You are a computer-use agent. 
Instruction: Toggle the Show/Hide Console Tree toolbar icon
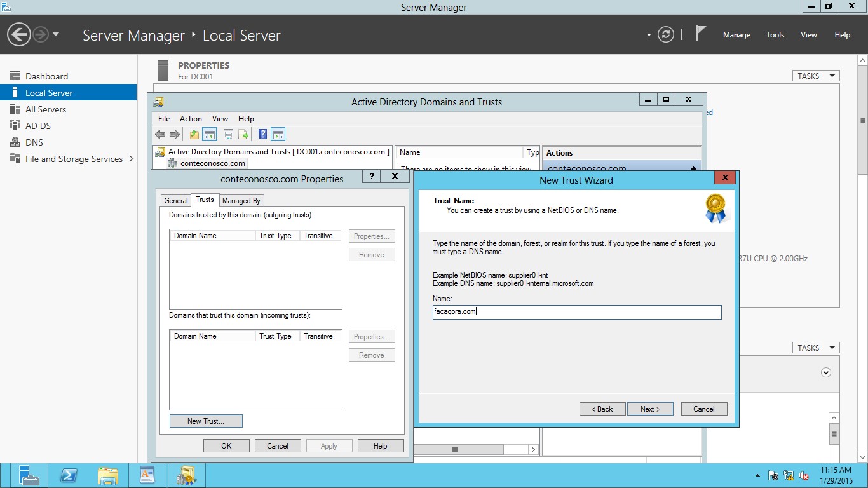[x=210, y=134]
